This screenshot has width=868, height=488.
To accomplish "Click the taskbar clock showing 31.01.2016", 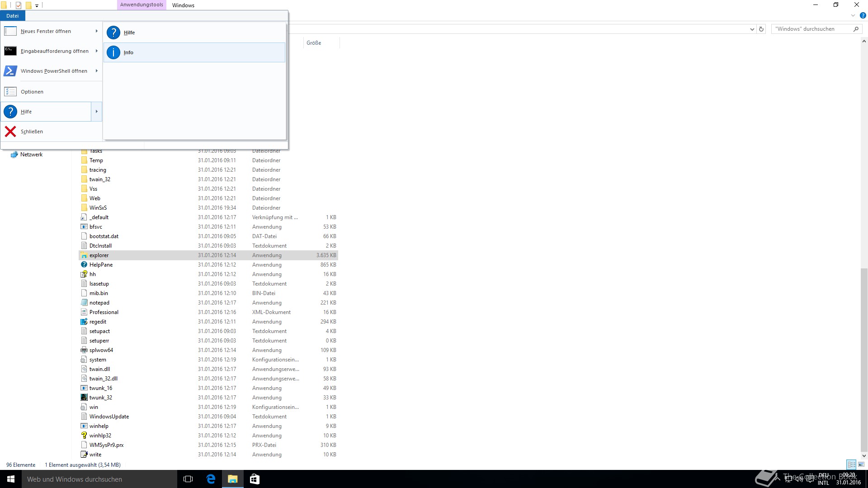I will pyautogui.click(x=848, y=479).
